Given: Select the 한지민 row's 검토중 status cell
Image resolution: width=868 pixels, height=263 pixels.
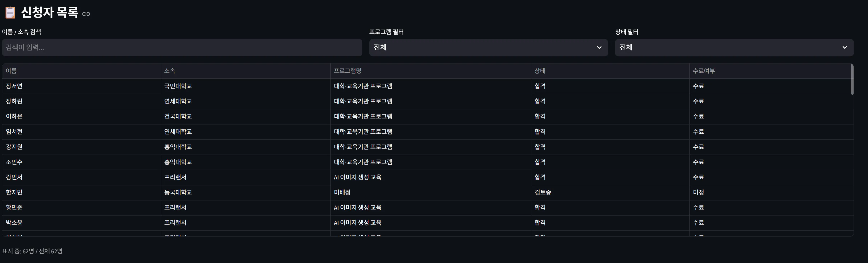Looking at the screenshot, I should (x=542, y=192).
